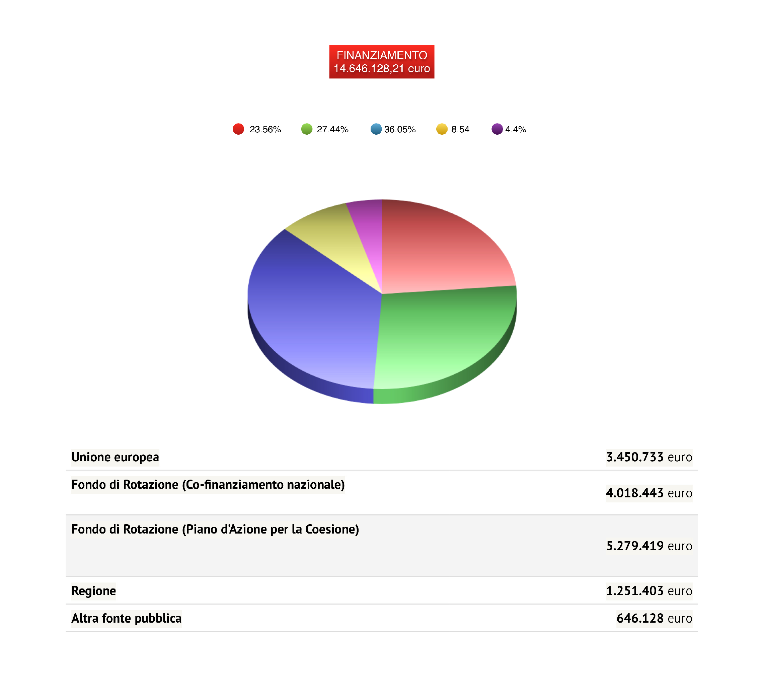Click the yellow 8.54 legend dot

tap(442, 129)
